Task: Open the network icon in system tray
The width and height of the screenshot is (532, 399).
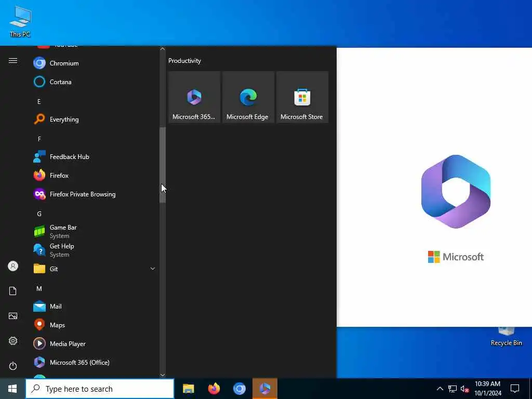Action: point(453,389)
